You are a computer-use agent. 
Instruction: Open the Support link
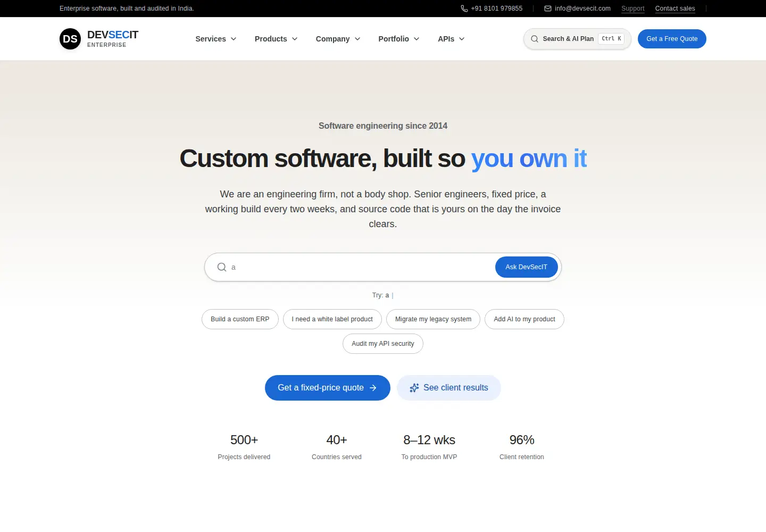tap(633, 9)
